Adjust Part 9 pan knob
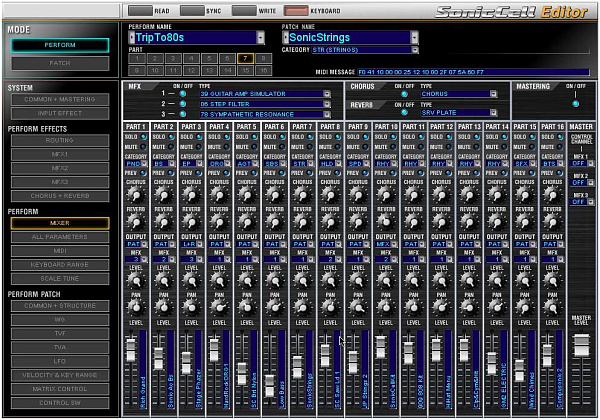 point(358,307)
